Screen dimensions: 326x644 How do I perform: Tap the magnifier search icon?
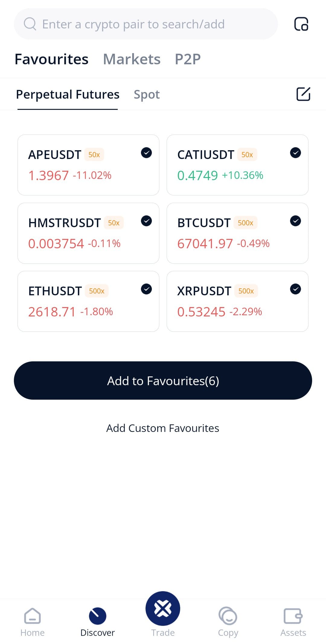(30, 24)
